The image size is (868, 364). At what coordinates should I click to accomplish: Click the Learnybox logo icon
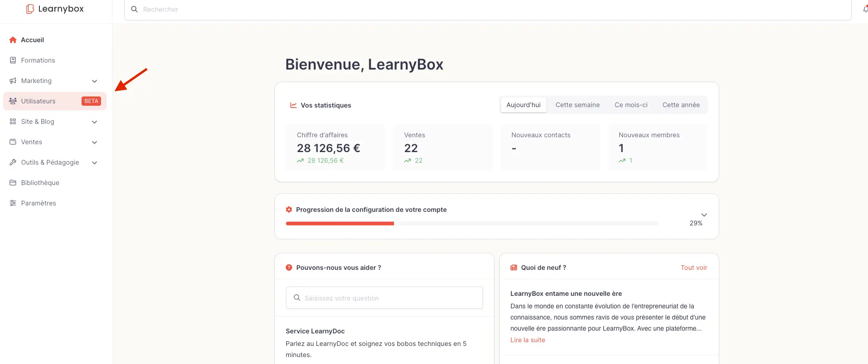(30, 9)
